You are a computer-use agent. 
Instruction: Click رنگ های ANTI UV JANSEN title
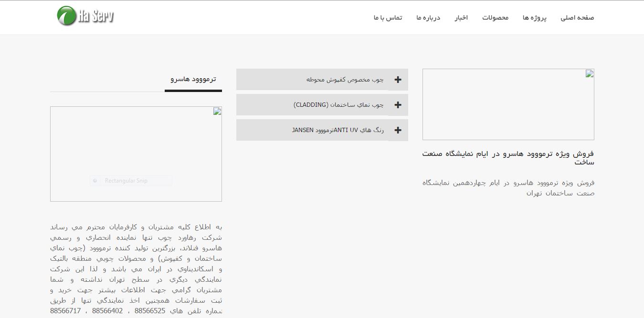click(x=338, y=130)
